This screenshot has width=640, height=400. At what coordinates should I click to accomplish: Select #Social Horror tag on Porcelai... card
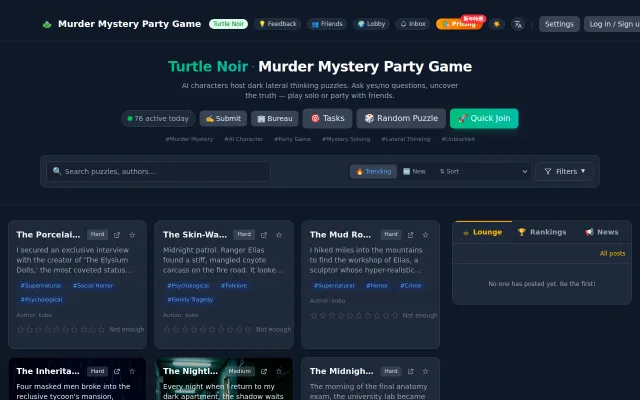coord(93,286)
